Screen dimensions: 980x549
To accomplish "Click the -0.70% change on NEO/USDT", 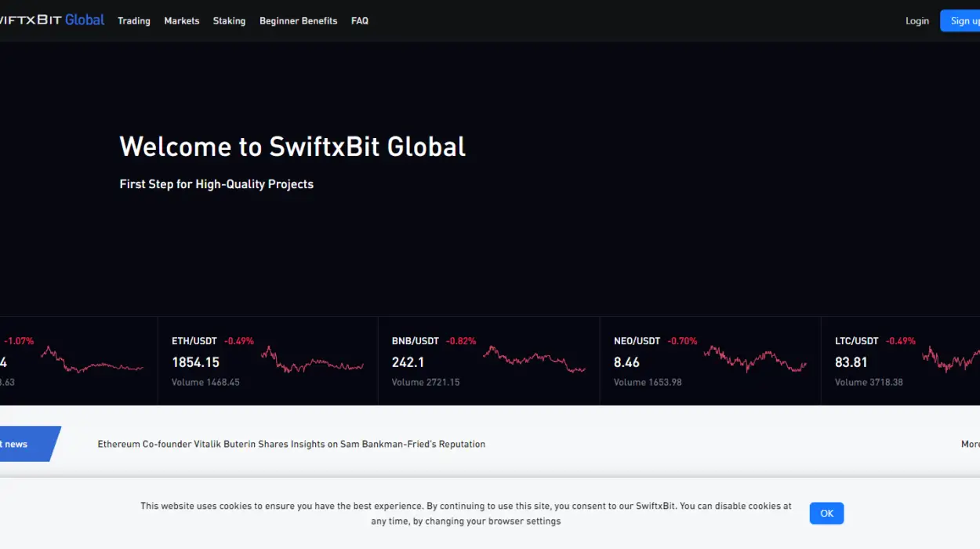I will click(x=682, y=341).
